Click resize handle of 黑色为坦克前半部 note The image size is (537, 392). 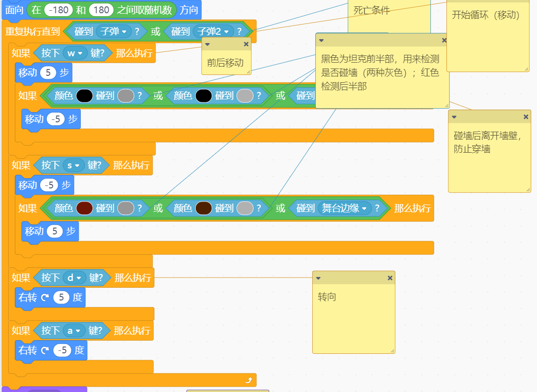click(x=446, y=106)
